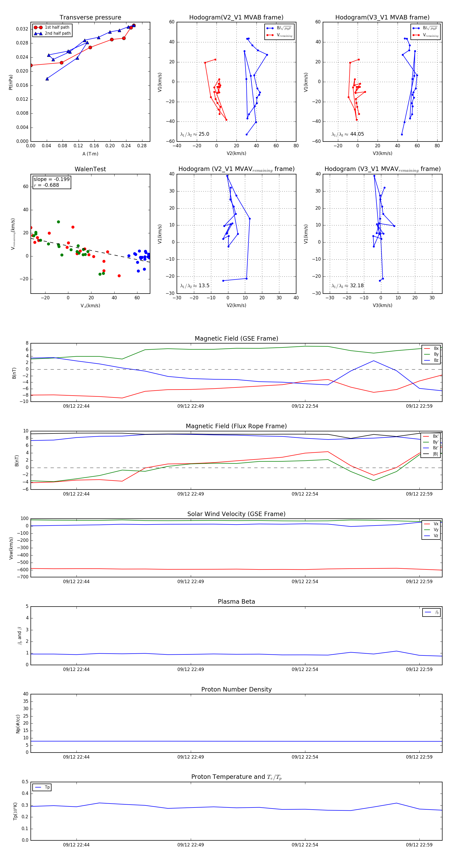Select the Vz legend entry

point(431,536)
